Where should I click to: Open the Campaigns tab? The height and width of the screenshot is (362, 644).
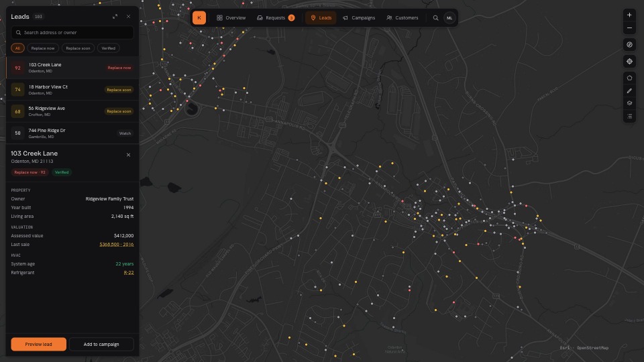[x=359, y=18]
